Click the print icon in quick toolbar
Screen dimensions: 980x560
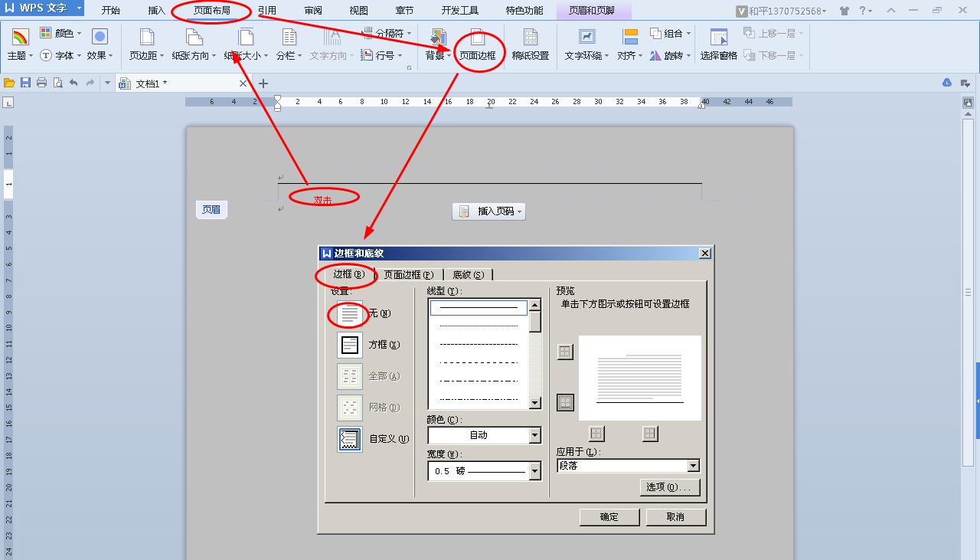pos(41,83)
